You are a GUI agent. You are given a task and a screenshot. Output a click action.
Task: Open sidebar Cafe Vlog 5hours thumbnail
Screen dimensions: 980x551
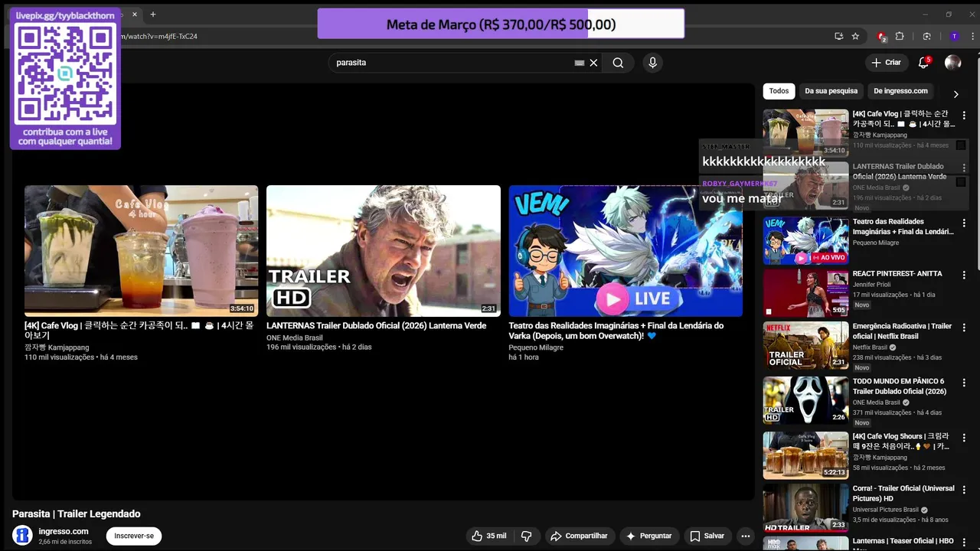click(x=805, y=455)
